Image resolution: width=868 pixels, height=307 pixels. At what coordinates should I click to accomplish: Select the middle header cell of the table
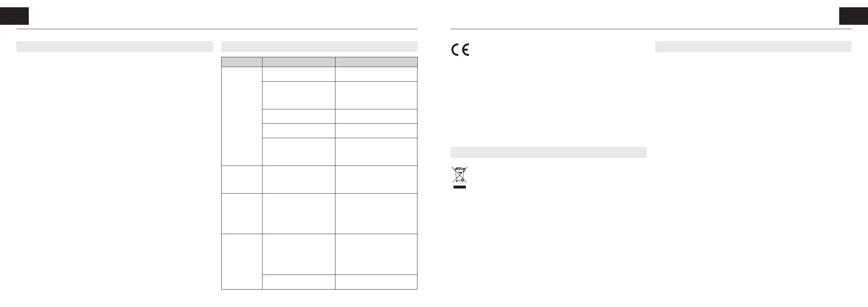(299, 62)
